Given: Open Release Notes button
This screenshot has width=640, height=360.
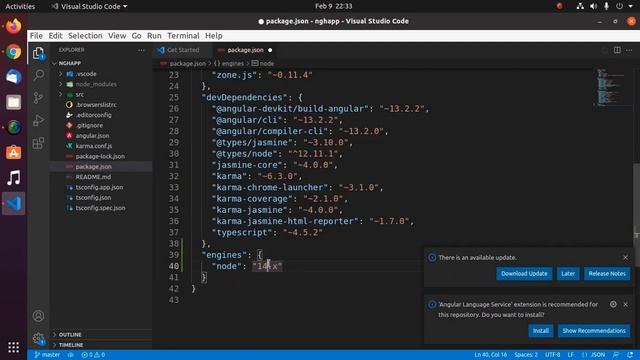Looking at the screenshot, I should click(x=607, y=273).
